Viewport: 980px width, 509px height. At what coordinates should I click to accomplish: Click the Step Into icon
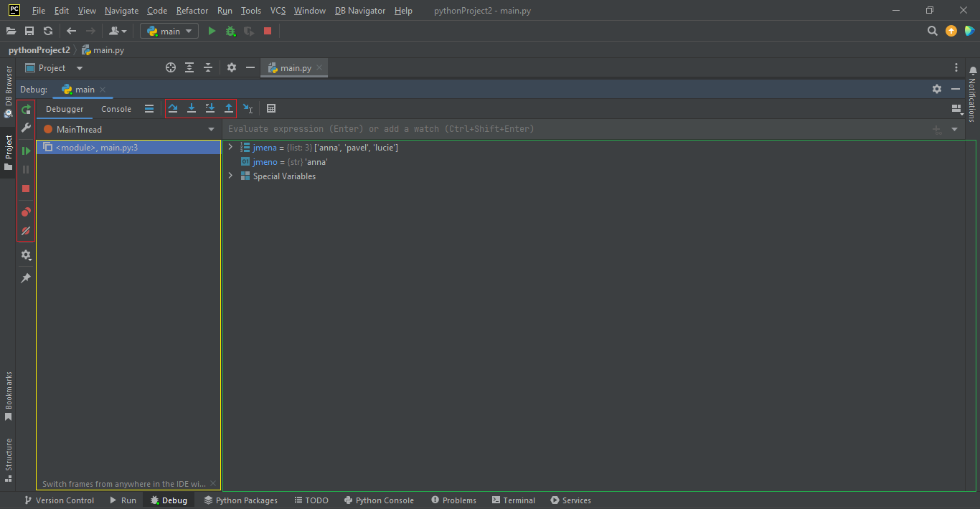pos(192,108)
